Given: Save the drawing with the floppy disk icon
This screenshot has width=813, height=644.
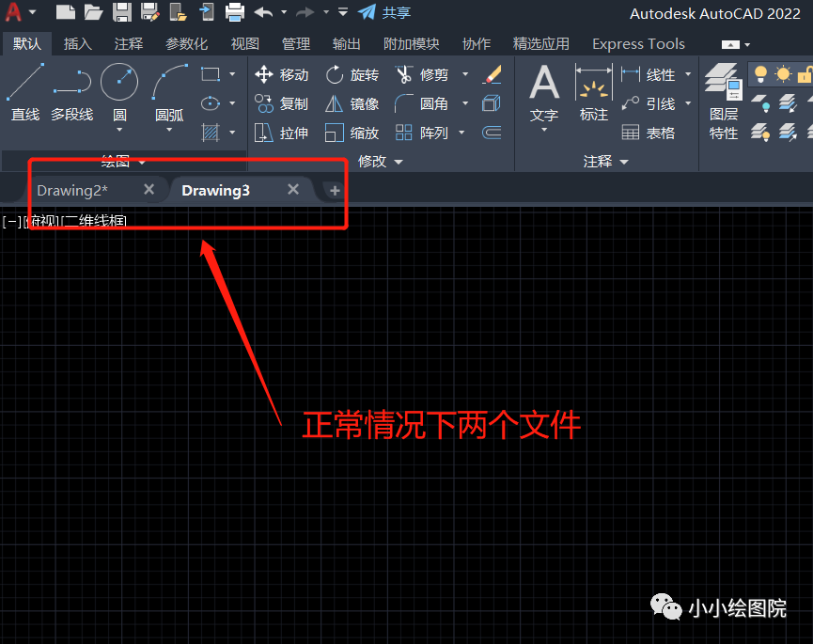Looking at the screenshot, I should click(x=122, y=12).
